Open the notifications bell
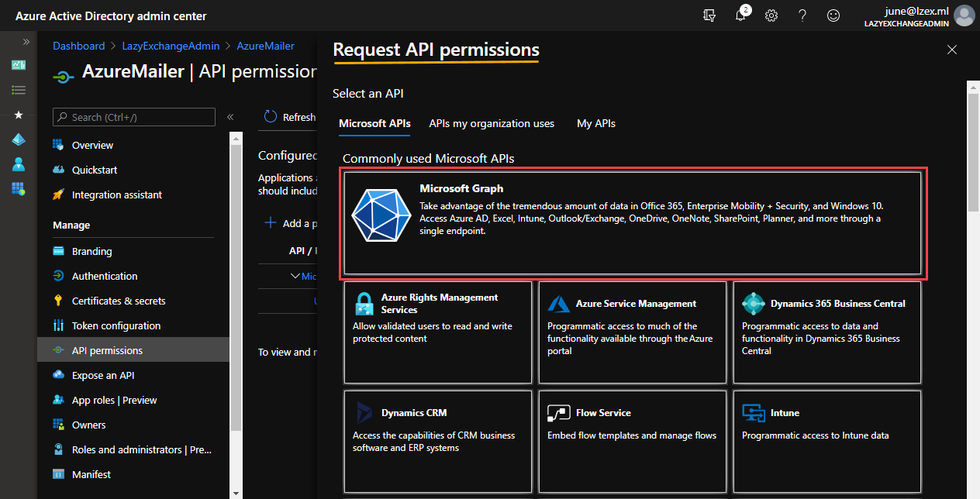This screenshot has height=499, width=980. pyautogui.click(x=741, y=15)
